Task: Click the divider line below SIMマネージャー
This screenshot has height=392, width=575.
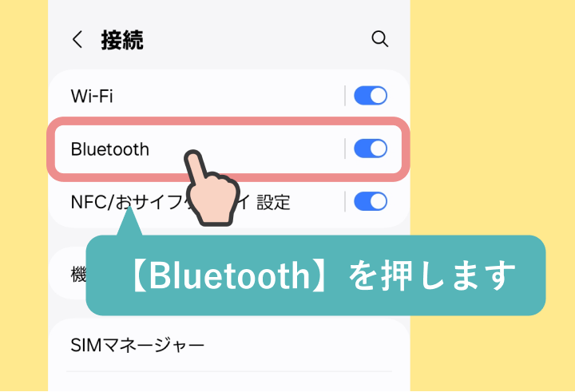Action: tap(229, 371)
